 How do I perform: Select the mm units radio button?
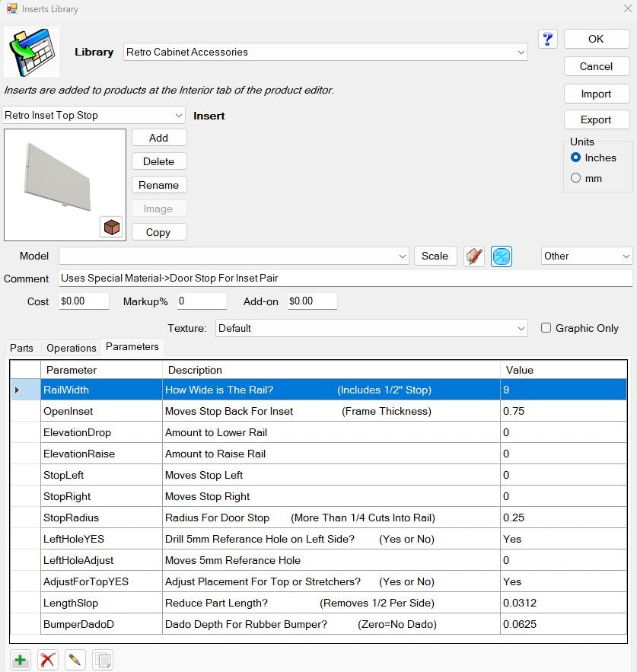tap(576, 178)
